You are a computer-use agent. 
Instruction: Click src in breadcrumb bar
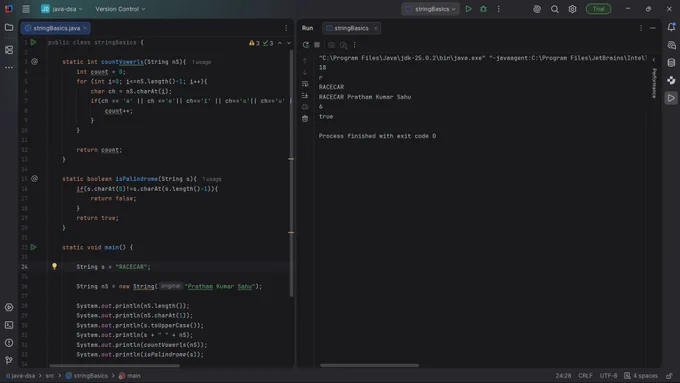point(50,376)
